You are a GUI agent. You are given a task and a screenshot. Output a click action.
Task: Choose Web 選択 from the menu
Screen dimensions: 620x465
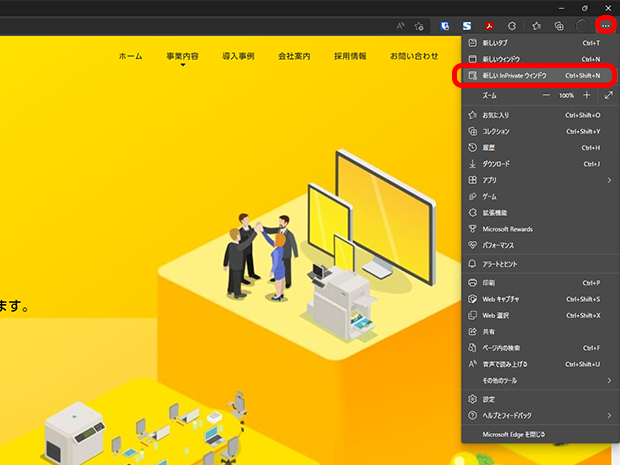[x=541, y=316]
